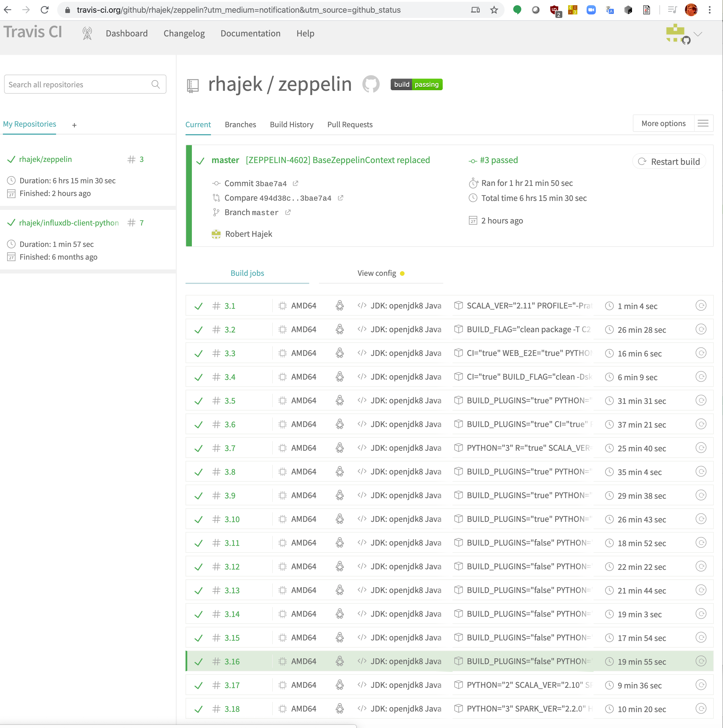Open rhajek/influxdb-client-python repository in sidebar
This screenshot has width=723, height=728.
coord(69,223)
